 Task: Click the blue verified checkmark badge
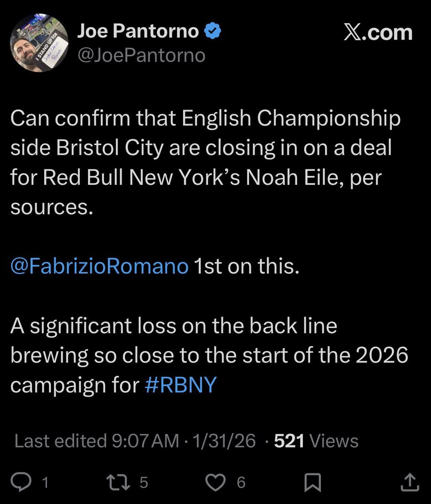pyautogui.click(x=213, y=31)
